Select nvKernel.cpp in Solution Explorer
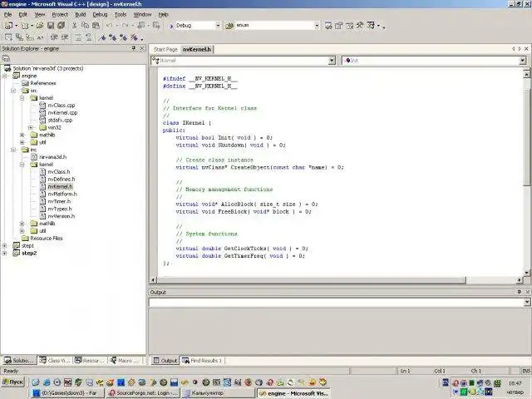532x399 pixels. pyautogui.click(x=62, y=113)
